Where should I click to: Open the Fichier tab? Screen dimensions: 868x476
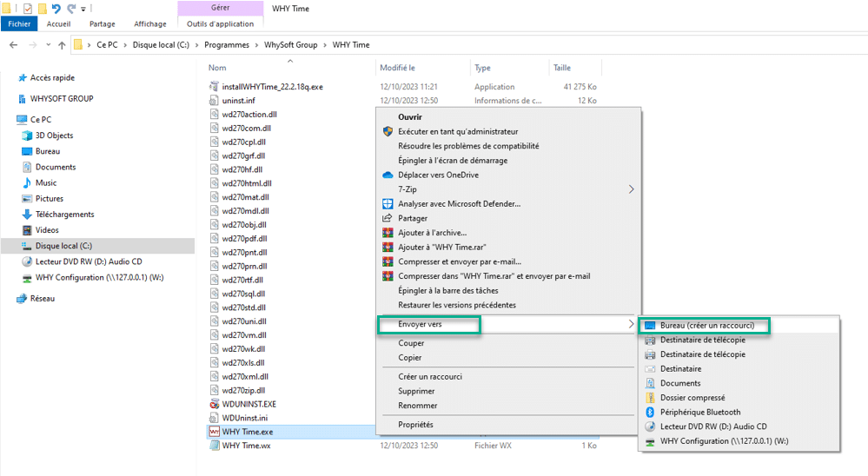tap(19, 23)
